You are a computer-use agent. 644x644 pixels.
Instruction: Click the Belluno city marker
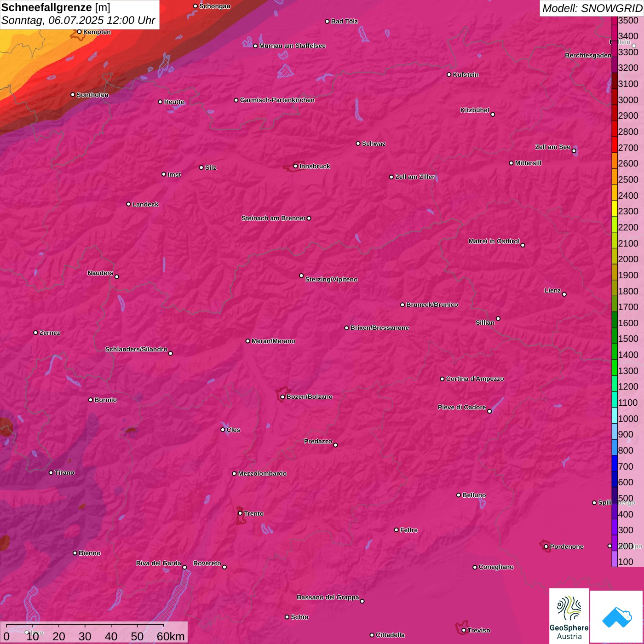pyautogui.click(x=458, y=495)
